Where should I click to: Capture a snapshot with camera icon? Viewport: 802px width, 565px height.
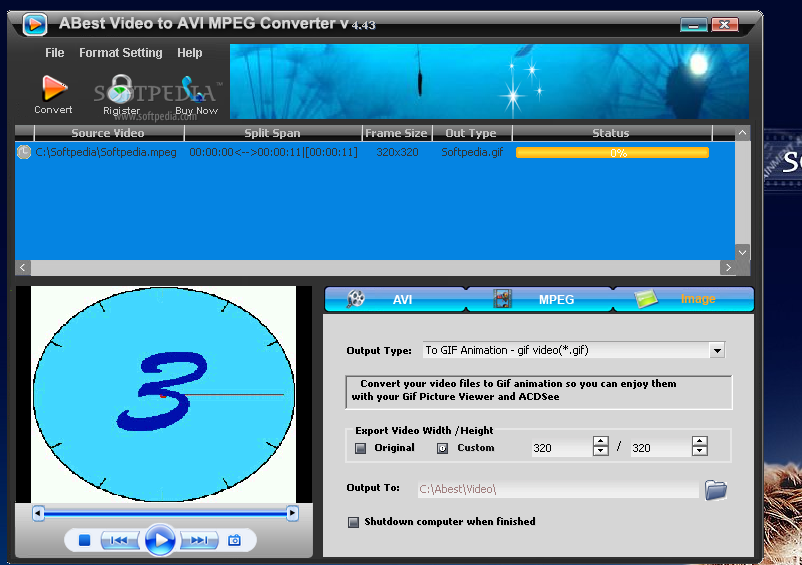(x=234, y=540)
